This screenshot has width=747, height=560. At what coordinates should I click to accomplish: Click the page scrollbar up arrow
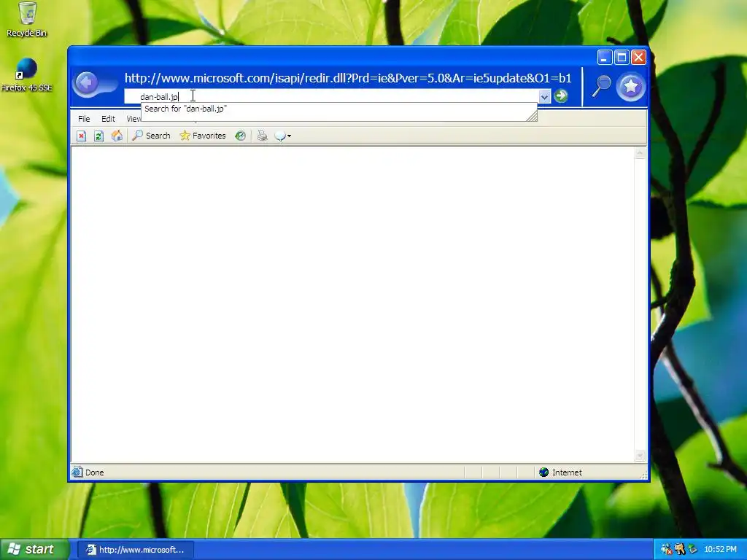640,153
